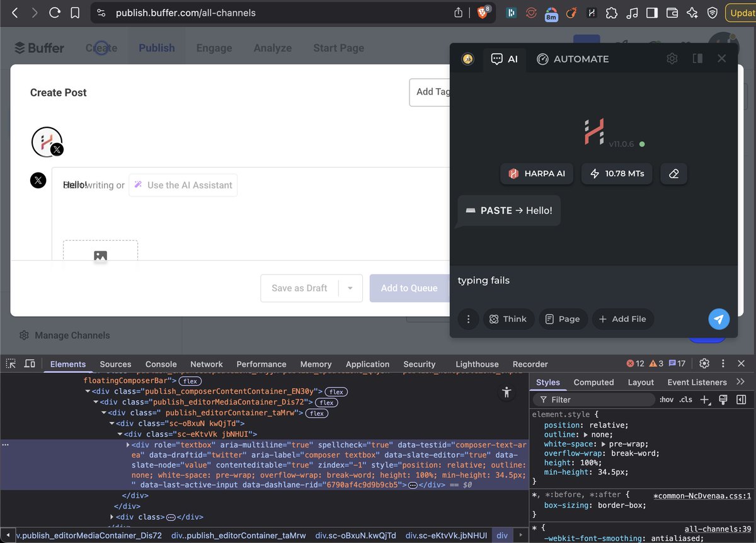Open the 8m timer extension icon
The height and width of the screenshot is (543, 756).
pyautogui.click(x=551, y=13)
